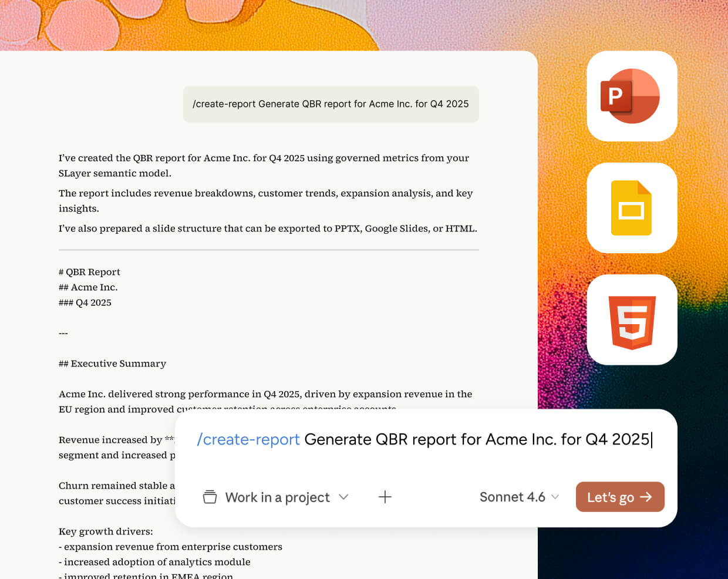Click the 'Acme Inc. delivered strong performance' paragraph
The width and height of the screenshot is (728, 579).
(265, 401)
